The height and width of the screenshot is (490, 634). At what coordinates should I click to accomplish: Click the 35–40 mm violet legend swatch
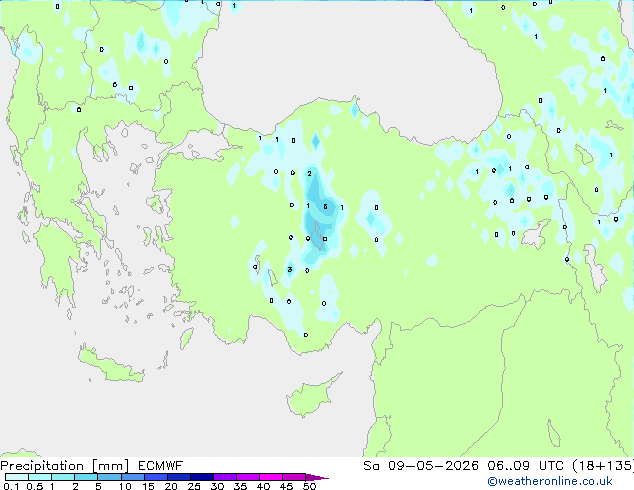247,477
